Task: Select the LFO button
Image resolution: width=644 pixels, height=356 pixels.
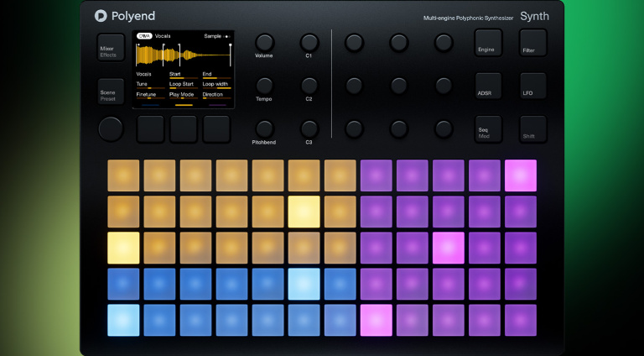Action: (x=532, y=86)
